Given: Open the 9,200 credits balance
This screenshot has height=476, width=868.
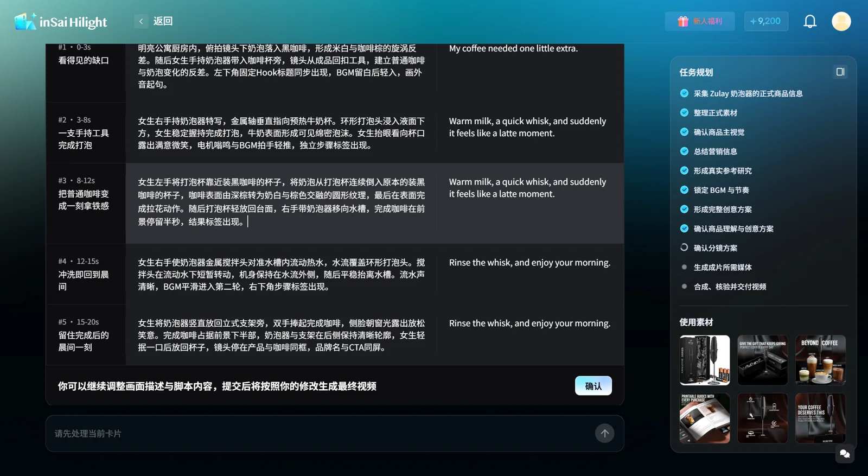Looking at the screenshot, I should (766, 21).
